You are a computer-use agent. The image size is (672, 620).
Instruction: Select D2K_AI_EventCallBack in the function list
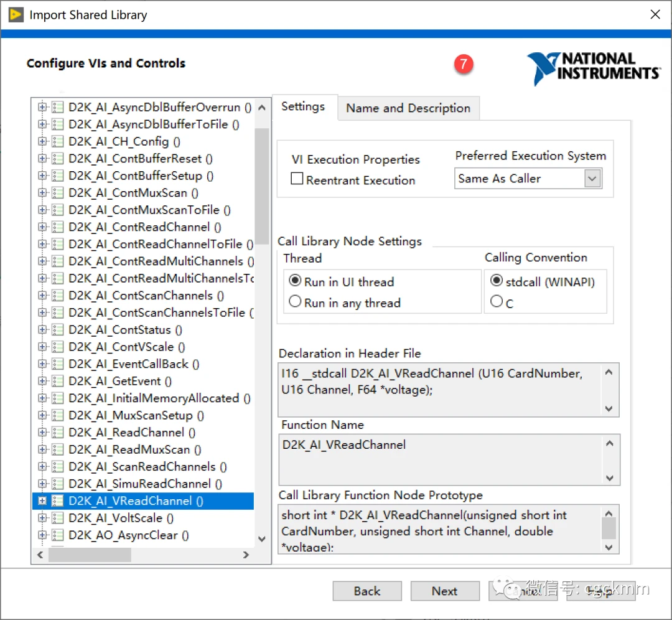(x=134, y=364)
